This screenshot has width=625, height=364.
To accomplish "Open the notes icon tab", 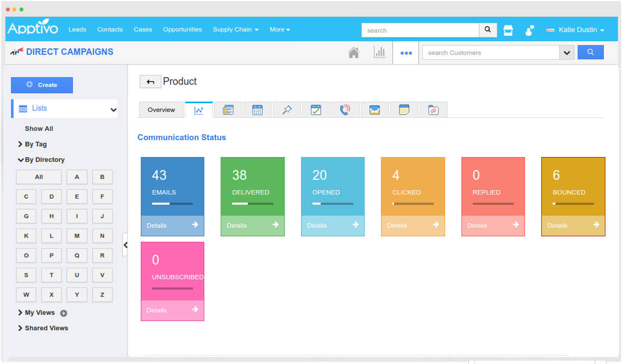I will [404, 110].
